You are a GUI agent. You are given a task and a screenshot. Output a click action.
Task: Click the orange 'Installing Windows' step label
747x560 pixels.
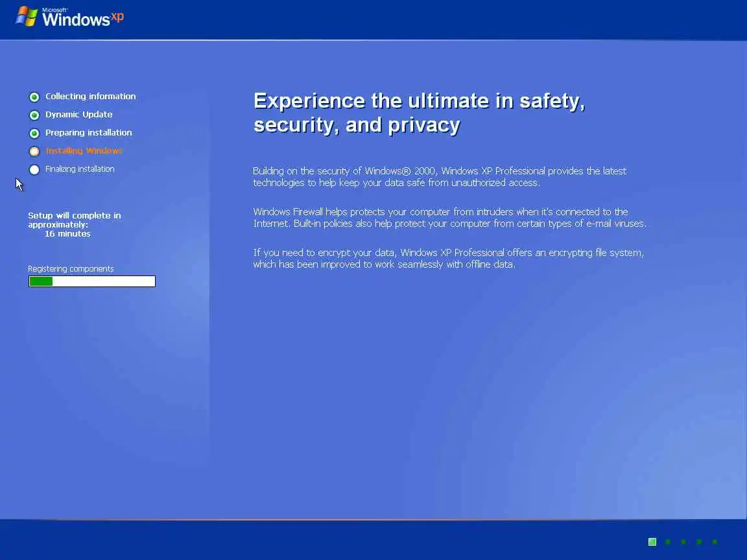[x=84, y=150]
